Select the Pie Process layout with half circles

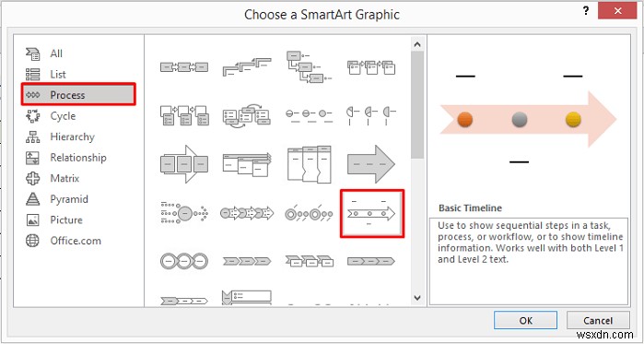click(x=371, y=115)
